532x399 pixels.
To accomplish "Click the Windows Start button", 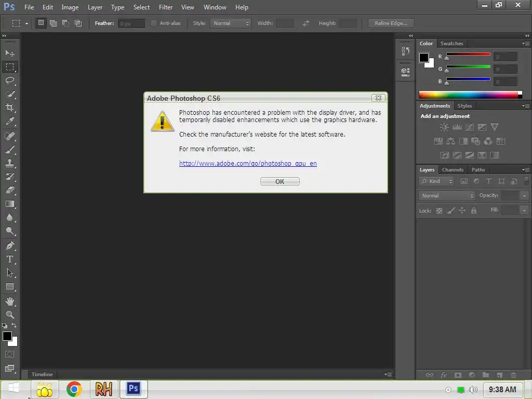I will pos(14,389).
